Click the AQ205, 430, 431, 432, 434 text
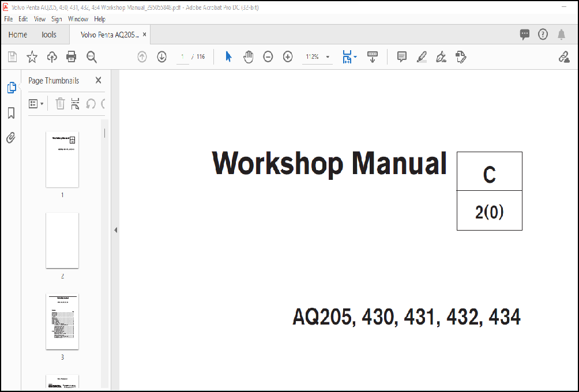Viewport: 579px width, 392px height. [407, 317]
